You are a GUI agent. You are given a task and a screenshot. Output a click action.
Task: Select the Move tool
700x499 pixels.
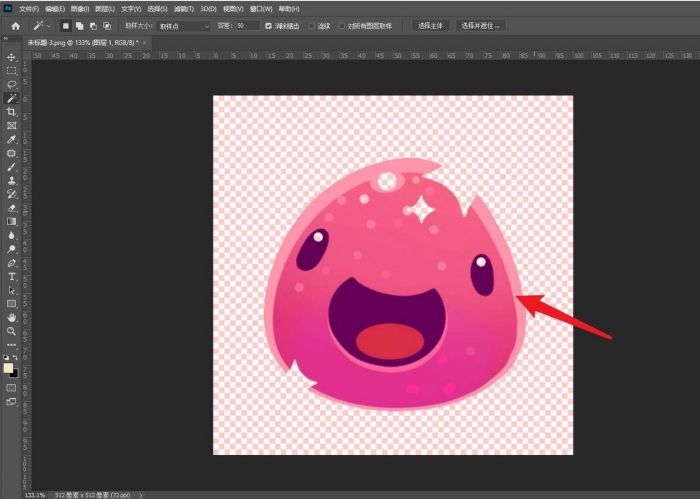[x=11, y=57]
